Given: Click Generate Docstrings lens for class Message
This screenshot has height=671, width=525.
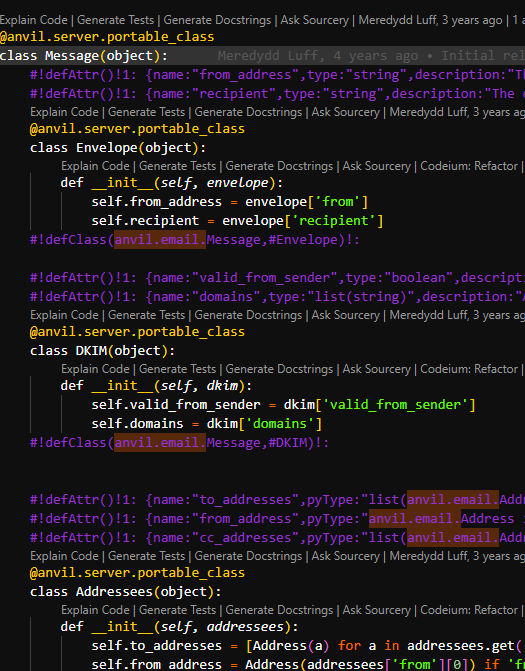Looking at the screenshot, I should 217,20.
